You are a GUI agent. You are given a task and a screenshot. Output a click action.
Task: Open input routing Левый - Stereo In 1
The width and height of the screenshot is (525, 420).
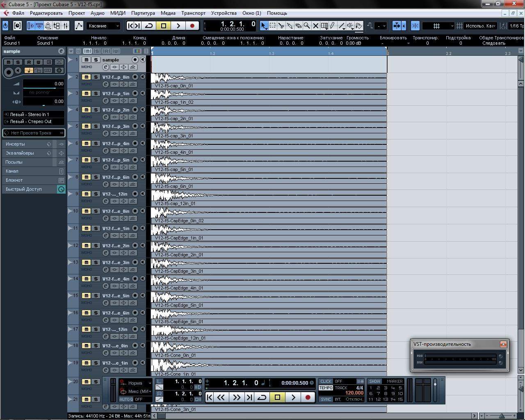[34, 114]
